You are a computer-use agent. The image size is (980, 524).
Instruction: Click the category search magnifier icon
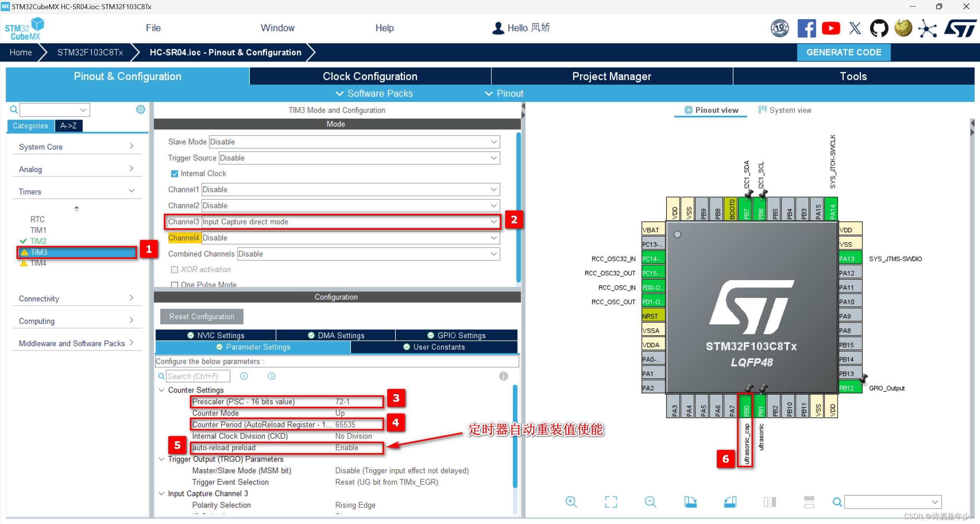coord(14,110)
